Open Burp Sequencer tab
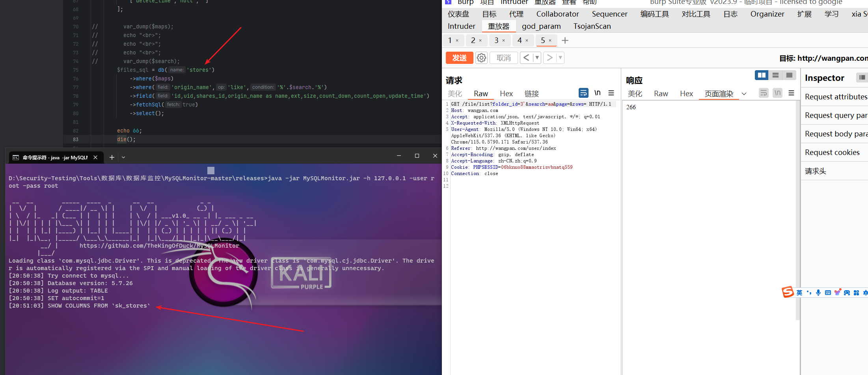 pos(609,14)
